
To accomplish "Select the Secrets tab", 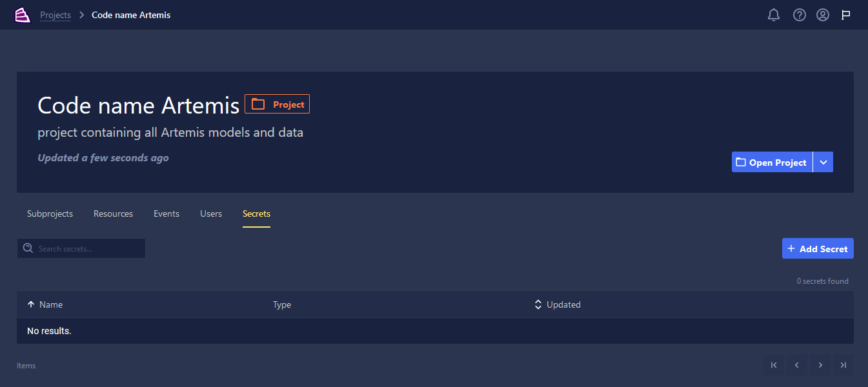I will pyautogui.click(x=256, y=213).
